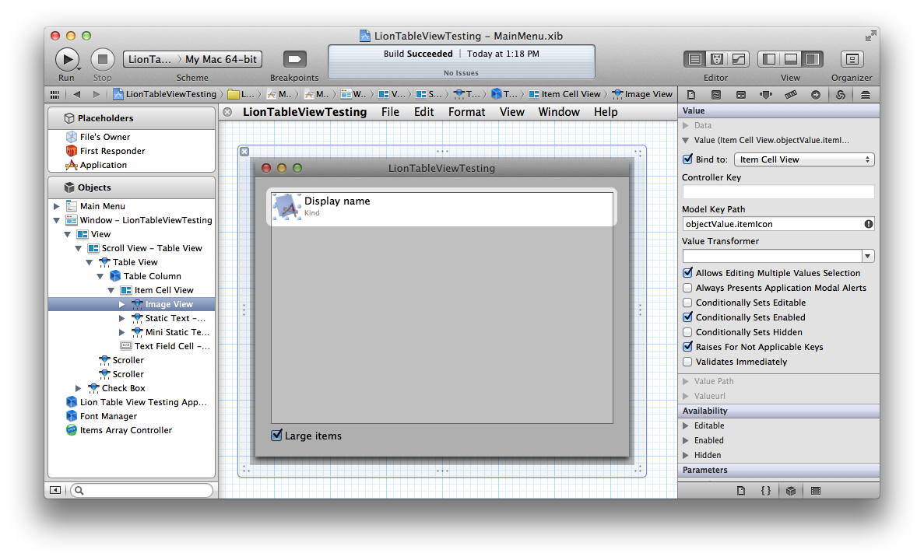Toggle Raises For Not Applicable Keys
This screenshot has height=560, width=924.
coord(687,346)
